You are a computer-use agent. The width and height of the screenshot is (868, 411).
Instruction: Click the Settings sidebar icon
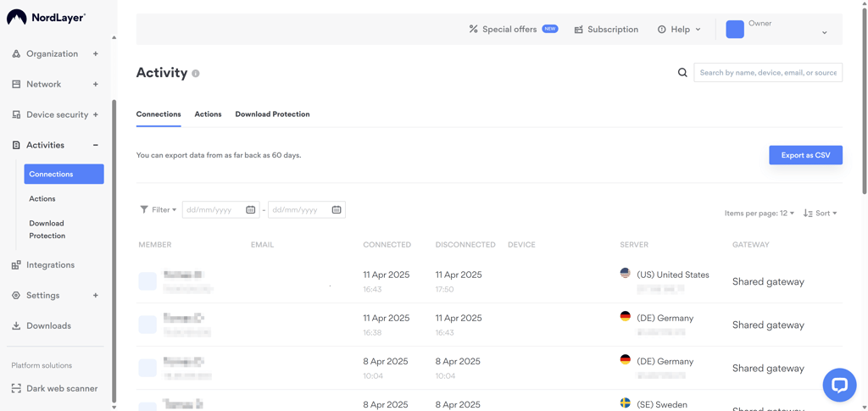[16, 296]
